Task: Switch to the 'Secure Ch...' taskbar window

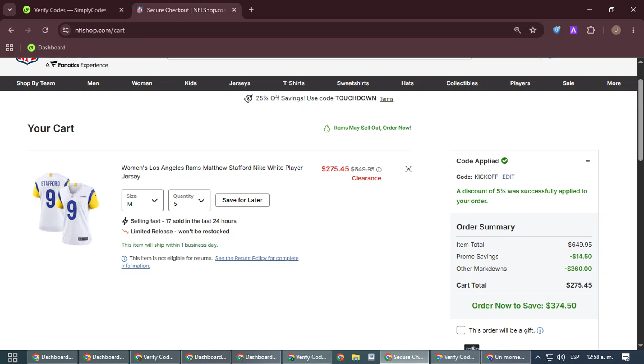Action: click(x=404, y=357)
